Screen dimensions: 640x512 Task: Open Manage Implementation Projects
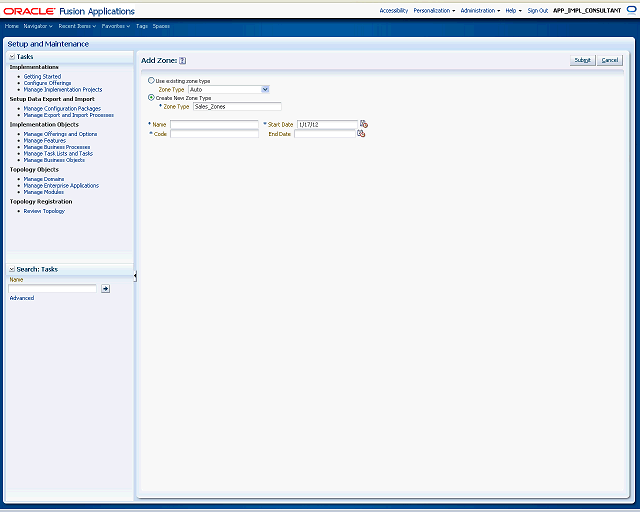coord(63,89)
